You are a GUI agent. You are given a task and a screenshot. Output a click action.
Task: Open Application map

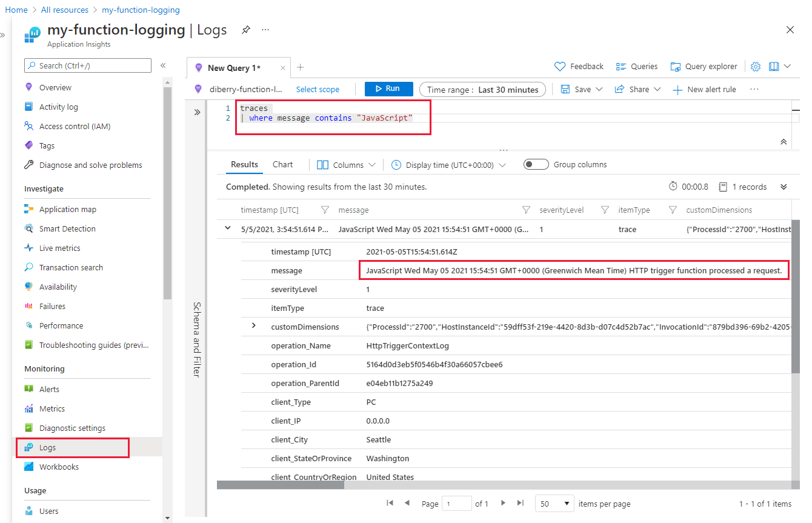pyautogui.click(x=67, y=209)
